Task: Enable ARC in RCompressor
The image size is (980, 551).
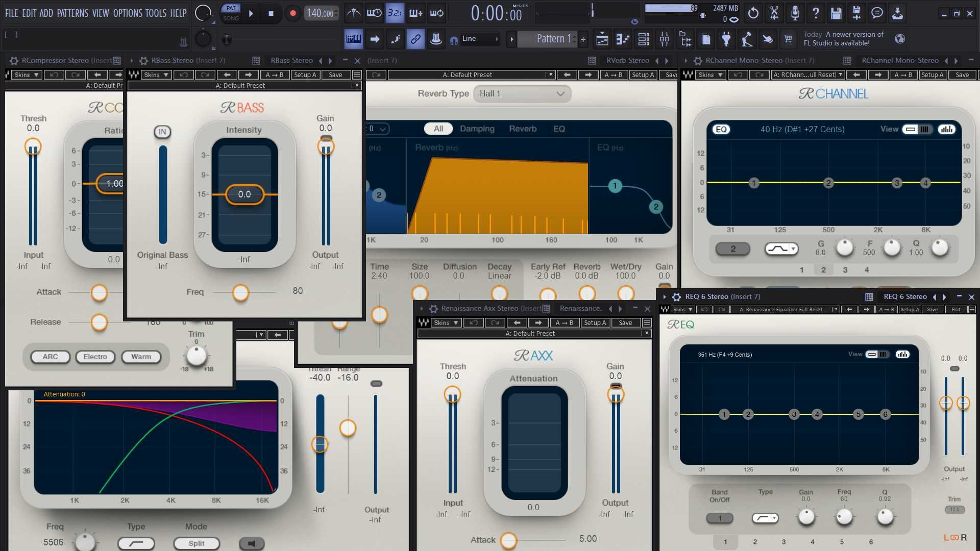Action: pyautogui.click(x=50, y=357)
